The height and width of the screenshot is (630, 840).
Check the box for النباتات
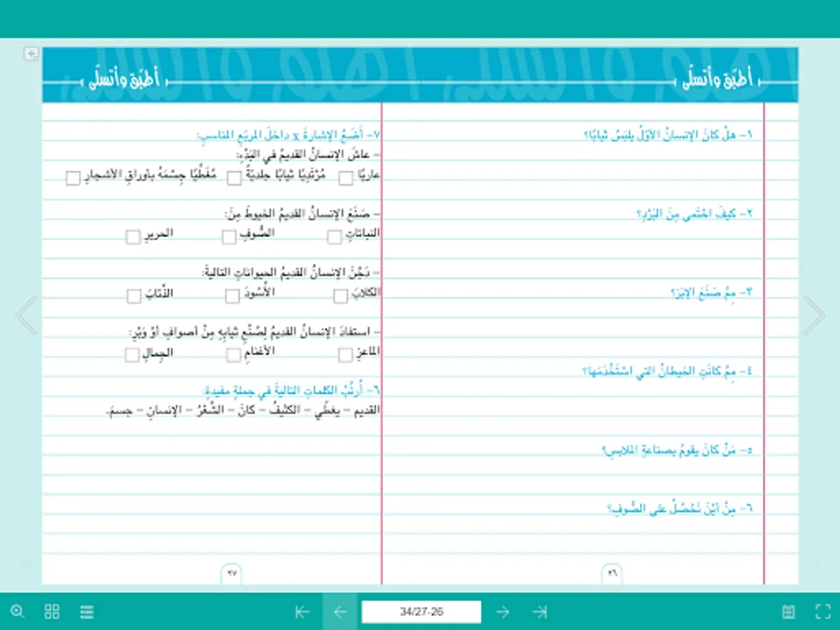point(335,237)
